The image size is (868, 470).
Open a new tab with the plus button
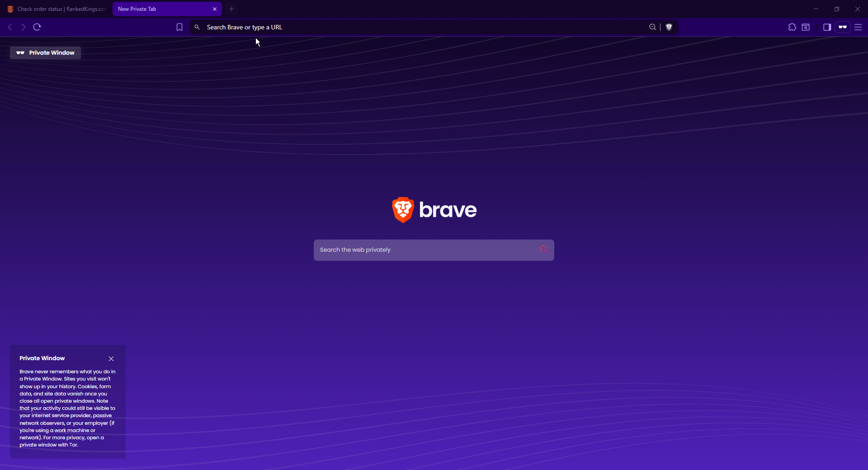(x=231, y=9)
